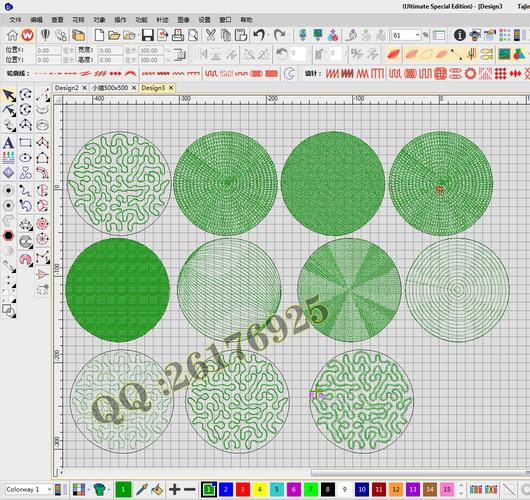The image size is (530, 500).
Task: Pick the color eyedropper tool
Action: 142,489
